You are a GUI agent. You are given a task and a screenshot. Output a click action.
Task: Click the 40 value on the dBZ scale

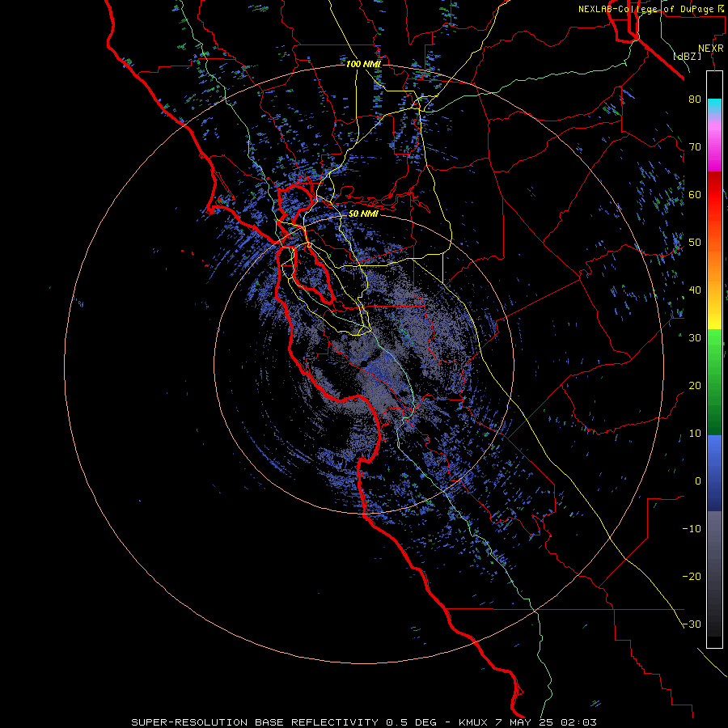(695, 290)
